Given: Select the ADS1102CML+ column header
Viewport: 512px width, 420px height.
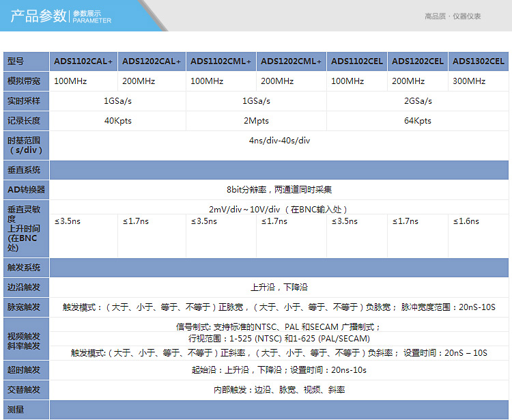Looking at the screenshot, I should (x=221, y=61).
